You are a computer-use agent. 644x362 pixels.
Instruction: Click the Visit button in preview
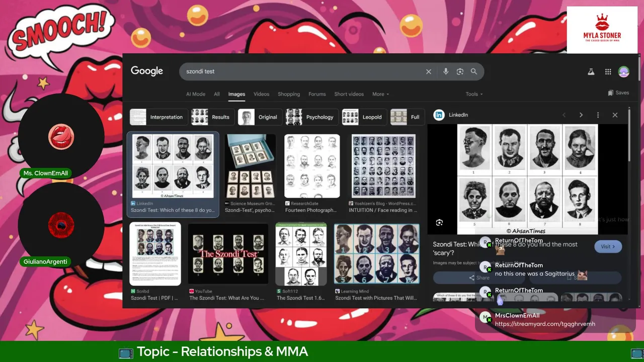608,246
